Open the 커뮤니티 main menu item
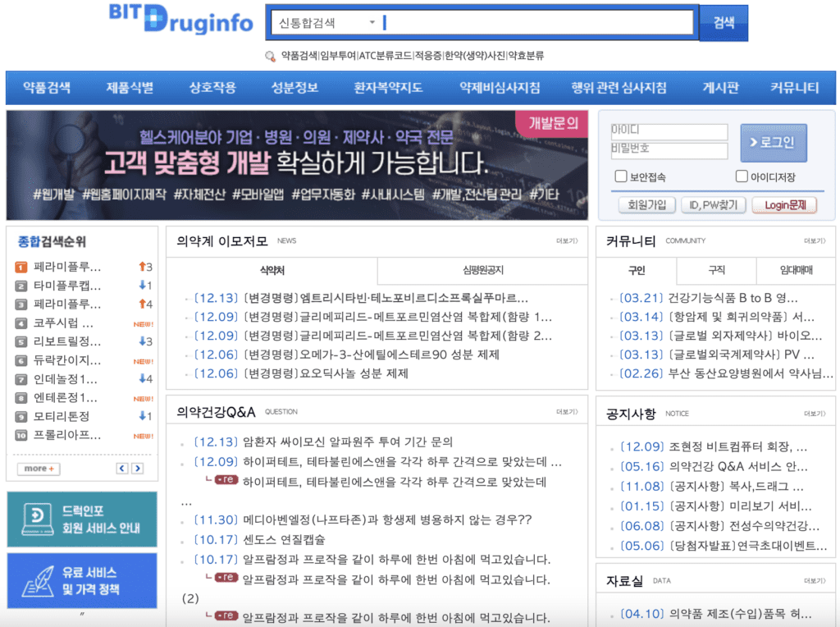The width and height of the screenshot is (840, 627). click(x=794, y=88)
